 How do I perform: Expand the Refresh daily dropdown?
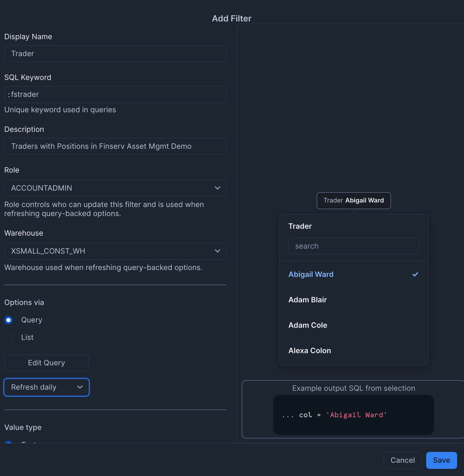click(x=46, y=387)
